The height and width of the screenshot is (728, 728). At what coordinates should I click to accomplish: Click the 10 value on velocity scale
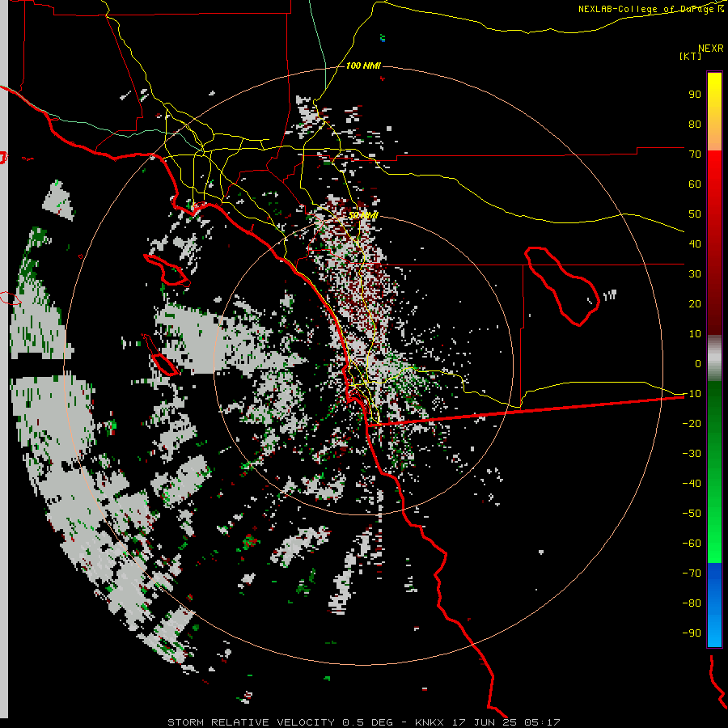[695, 334]
